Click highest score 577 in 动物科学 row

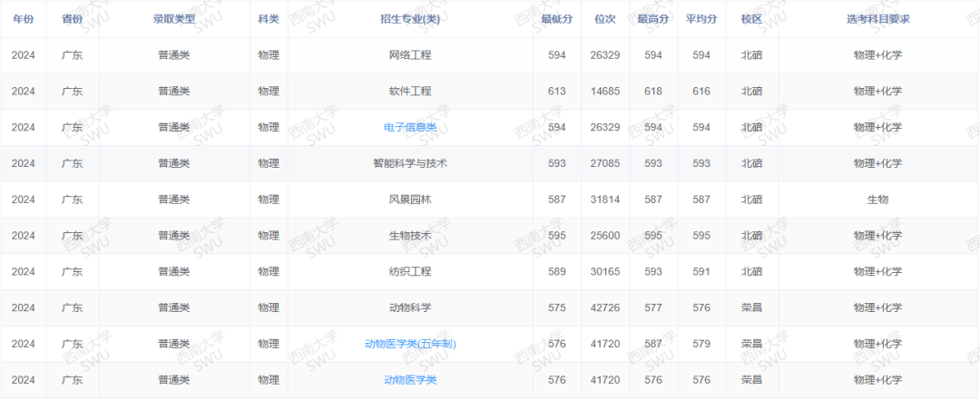pyautogui.click(x=653, y=307)
